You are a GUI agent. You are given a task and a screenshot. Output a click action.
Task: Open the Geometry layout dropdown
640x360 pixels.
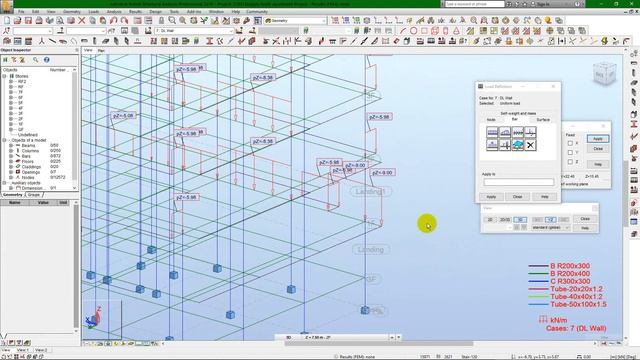tap(296, 20)
